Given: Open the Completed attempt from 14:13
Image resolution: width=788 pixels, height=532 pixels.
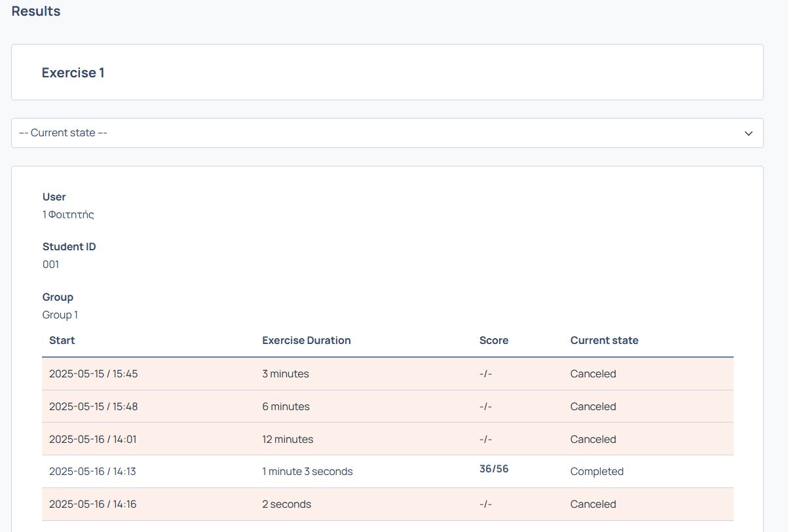Looking at the screenshot, I should (x=388, y=472).
